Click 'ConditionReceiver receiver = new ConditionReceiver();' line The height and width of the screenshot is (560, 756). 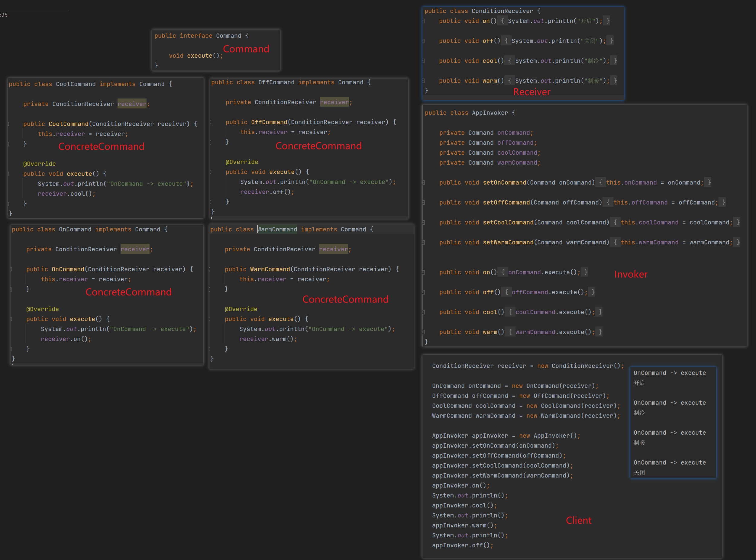(x=528, y=366)
